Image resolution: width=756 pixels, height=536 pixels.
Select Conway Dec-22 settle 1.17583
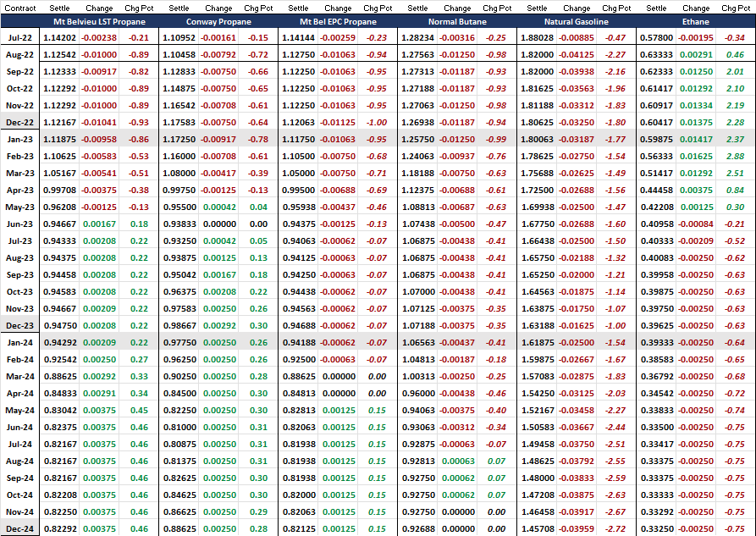click(x=179, y=123)
